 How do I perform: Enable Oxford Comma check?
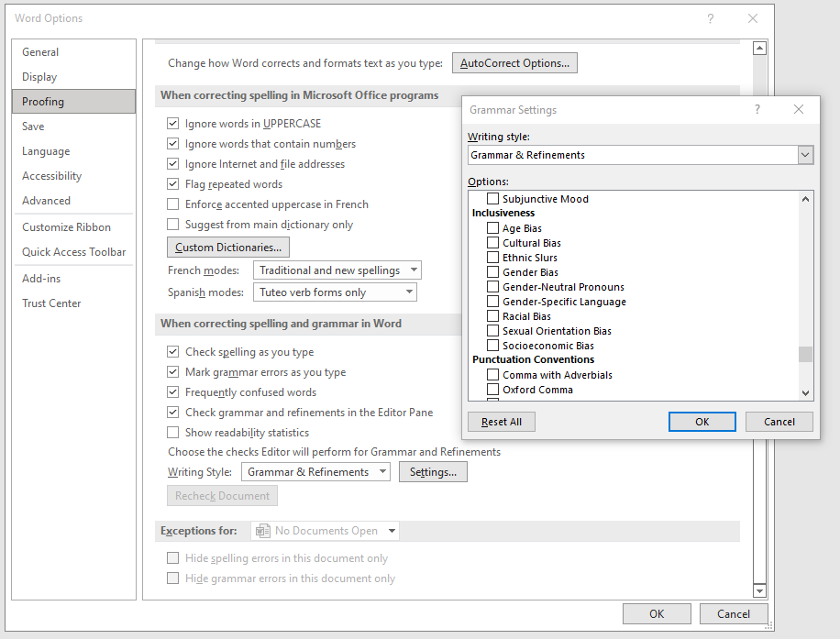click(x=492, y=390)
